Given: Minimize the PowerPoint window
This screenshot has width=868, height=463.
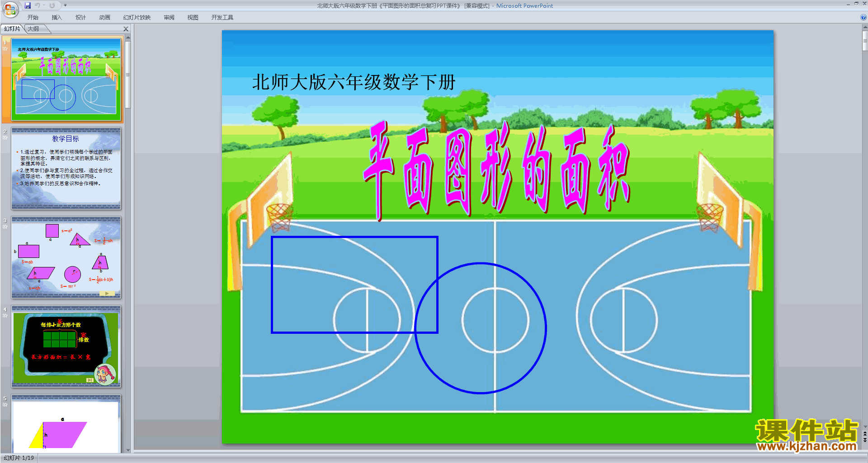Looking at the screenshot, I should [x=848, y=4].
